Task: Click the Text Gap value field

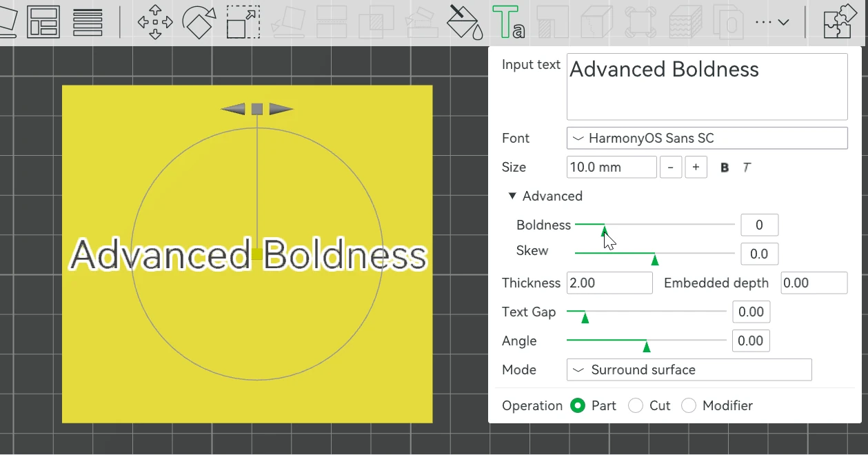Action: coord(751,312)
